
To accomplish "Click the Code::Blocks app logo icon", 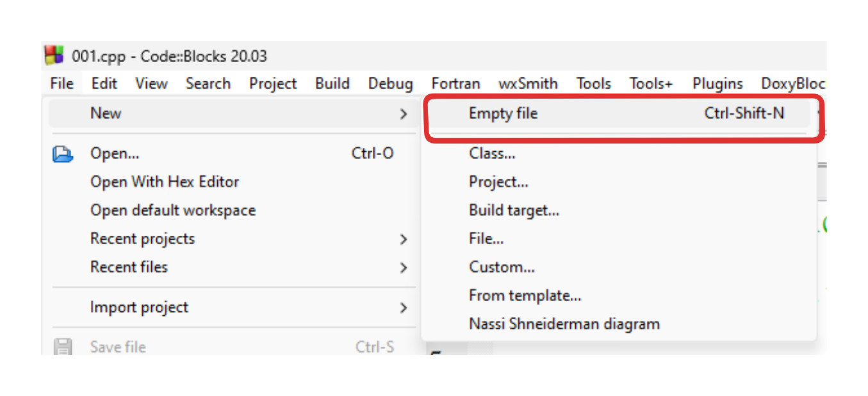I will point(54,56).
